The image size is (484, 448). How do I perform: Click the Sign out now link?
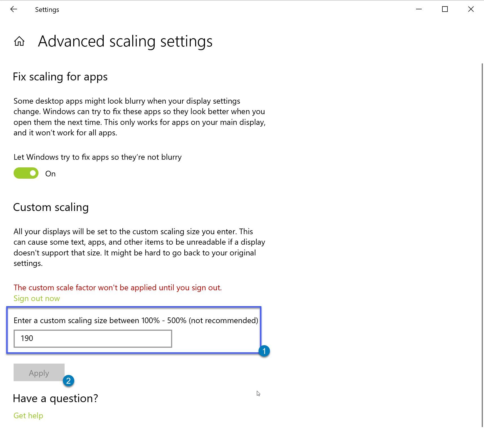pyautogui.click(x=37, y=298)
